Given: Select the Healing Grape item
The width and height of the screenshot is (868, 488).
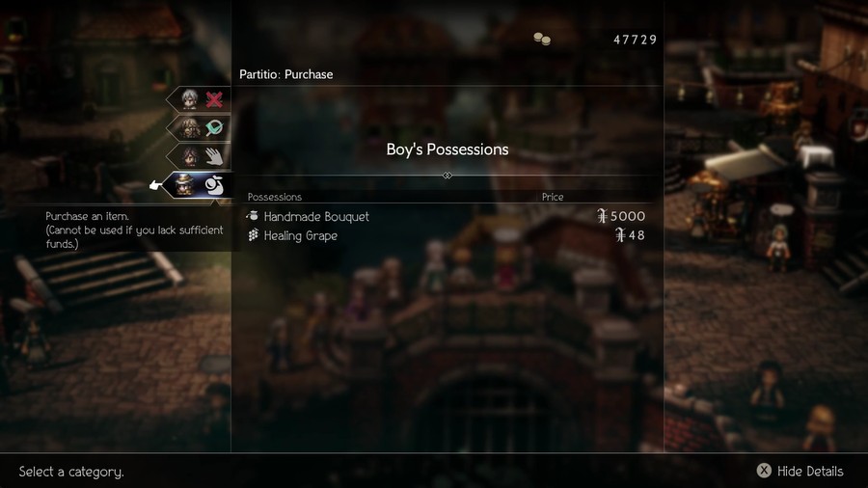Looking at the screenshot, I should [447, 235].
